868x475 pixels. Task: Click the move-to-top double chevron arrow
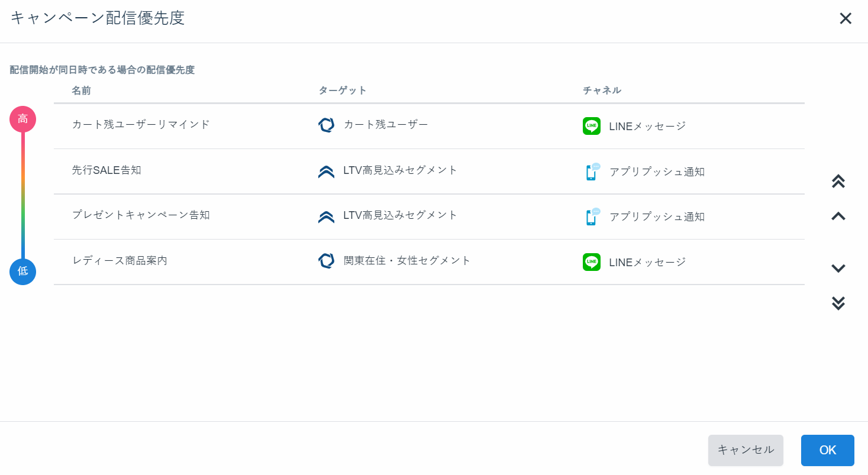point(838,182)
